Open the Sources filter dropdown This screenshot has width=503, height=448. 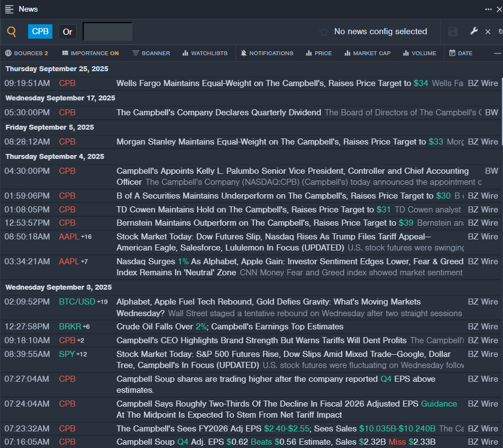point(26,54)
